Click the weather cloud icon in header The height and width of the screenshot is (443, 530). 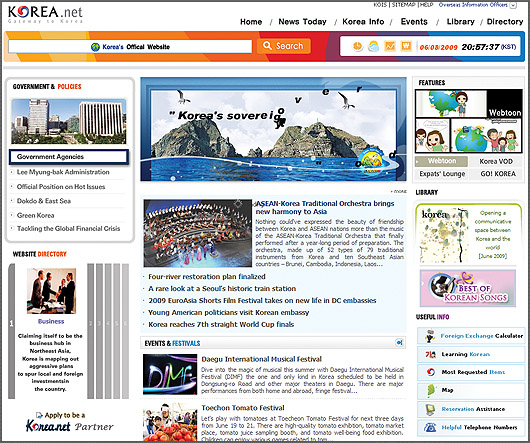(x=374, y=46)
